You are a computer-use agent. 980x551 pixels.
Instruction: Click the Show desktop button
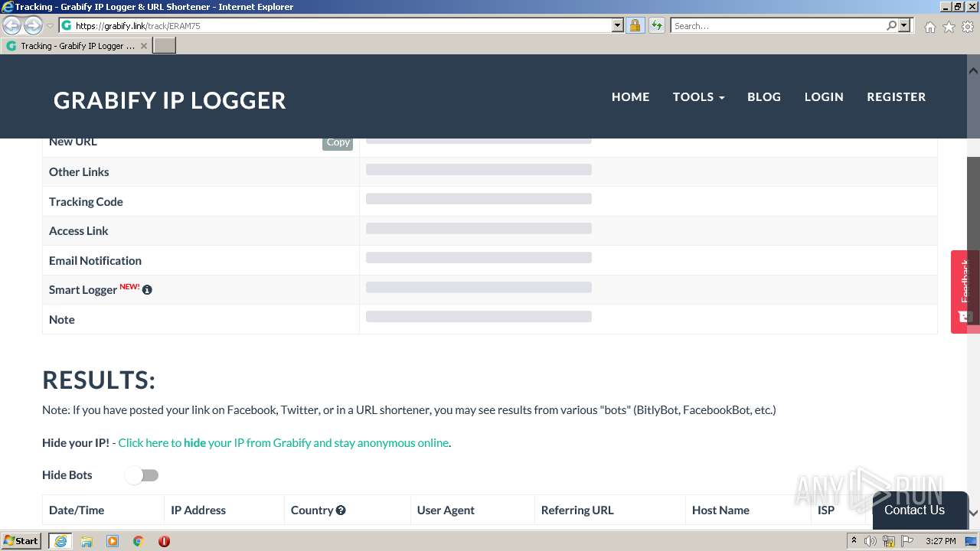pos(970,541)
